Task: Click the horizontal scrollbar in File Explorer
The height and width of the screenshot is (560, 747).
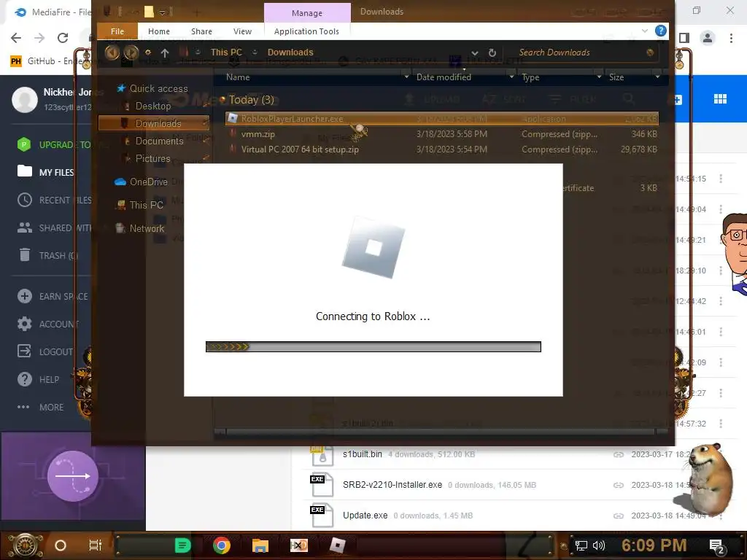Action: (x=442, y=432)
